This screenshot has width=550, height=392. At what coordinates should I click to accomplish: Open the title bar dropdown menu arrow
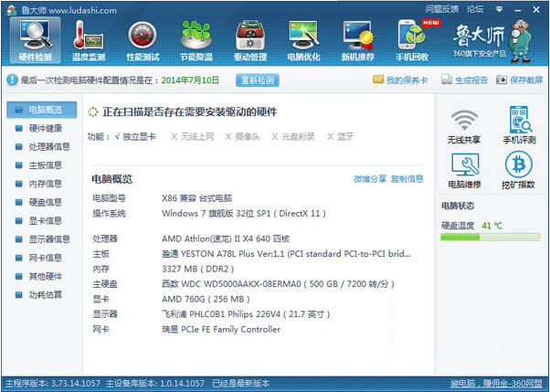coord(500,9)
